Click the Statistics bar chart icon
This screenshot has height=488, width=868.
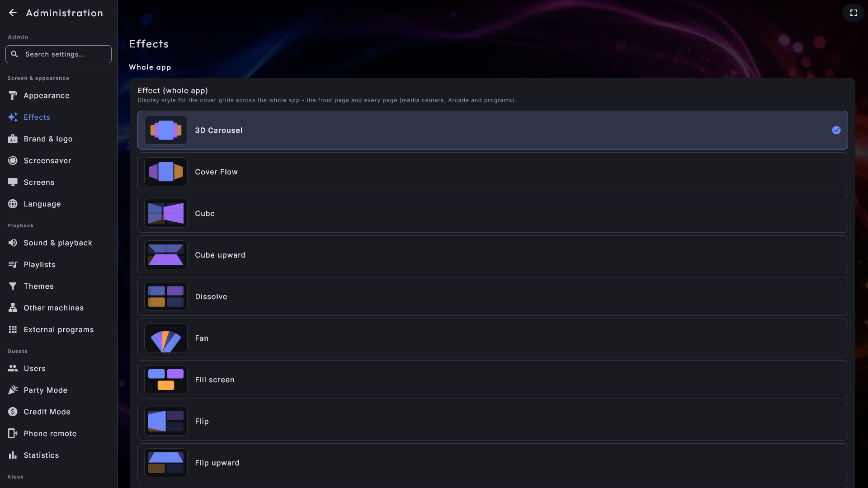tap(13, 455)
